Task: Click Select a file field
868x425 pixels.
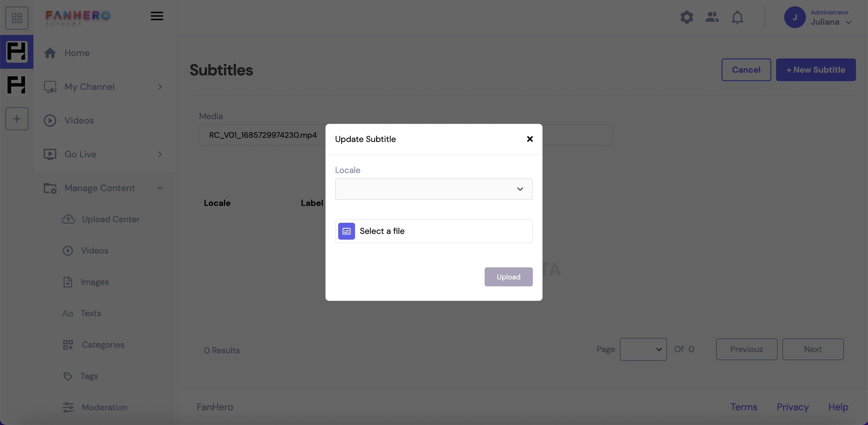Action: (x=434, y=231)
